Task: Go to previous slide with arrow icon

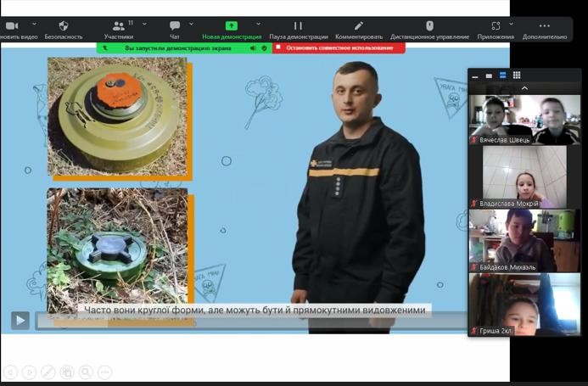Action: pyautogui.click(x=10, y=372)
